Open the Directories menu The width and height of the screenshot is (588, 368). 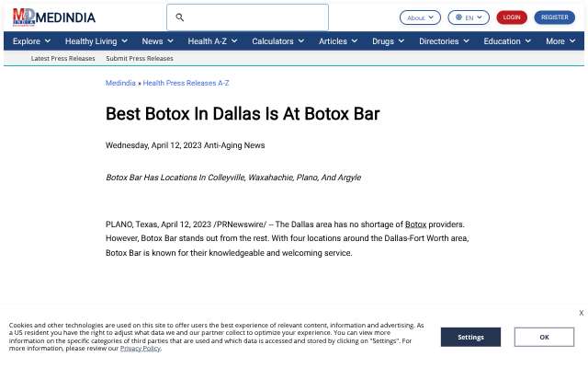tap(444, 41)
